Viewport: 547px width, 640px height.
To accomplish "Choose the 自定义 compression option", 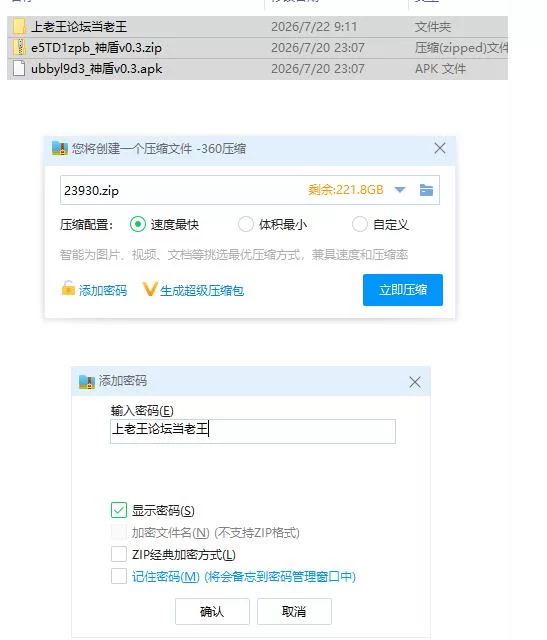I will click(x=360, y=224).
